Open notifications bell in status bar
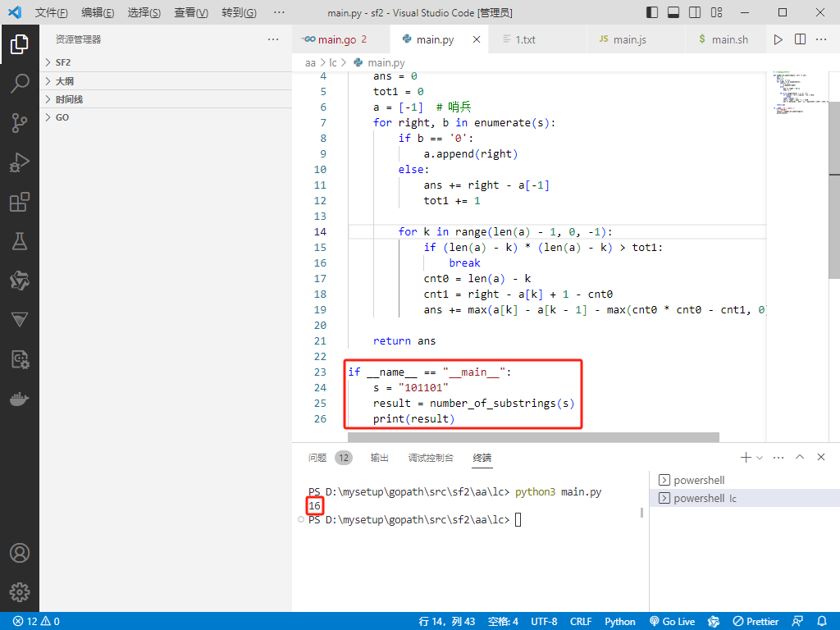Screen dimensions: 840x630 pyautogui.click(x=822, y=622)
